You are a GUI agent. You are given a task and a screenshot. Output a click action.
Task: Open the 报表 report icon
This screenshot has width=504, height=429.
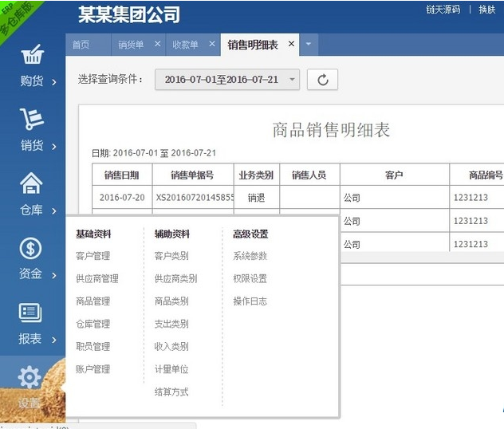31,313
